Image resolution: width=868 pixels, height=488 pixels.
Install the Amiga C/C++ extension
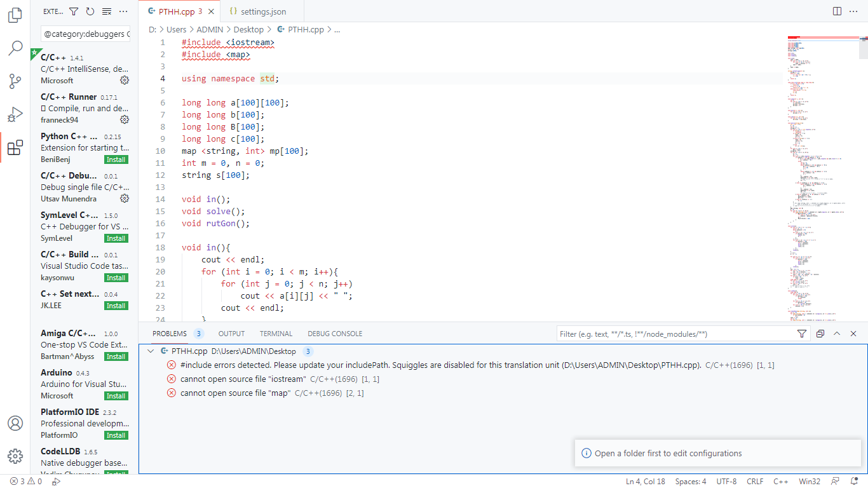(x=116, y=356)
